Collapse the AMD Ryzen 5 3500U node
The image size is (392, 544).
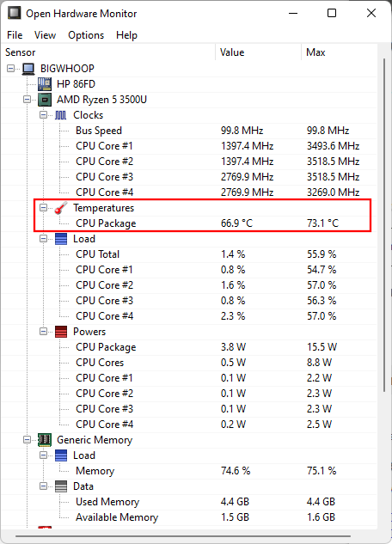27,100
